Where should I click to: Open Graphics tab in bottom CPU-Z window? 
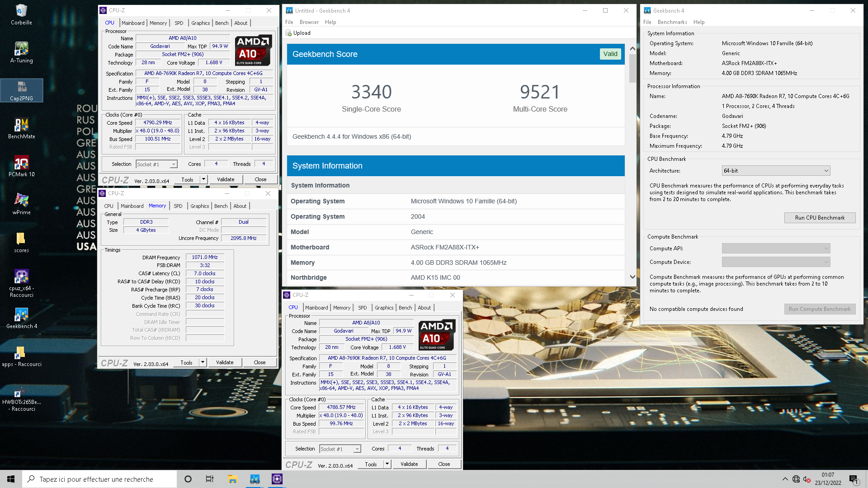[x=384, y=308]
